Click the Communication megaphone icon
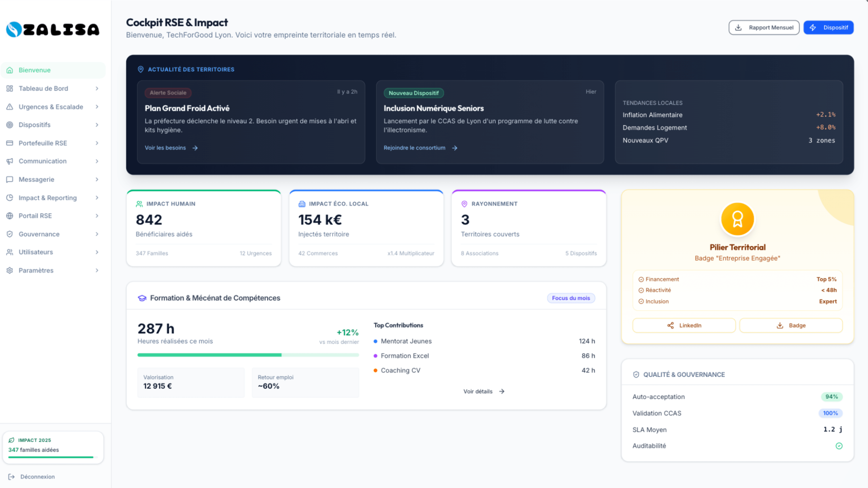The width and height of the screenshot is (868, 488). pos(10,161)
